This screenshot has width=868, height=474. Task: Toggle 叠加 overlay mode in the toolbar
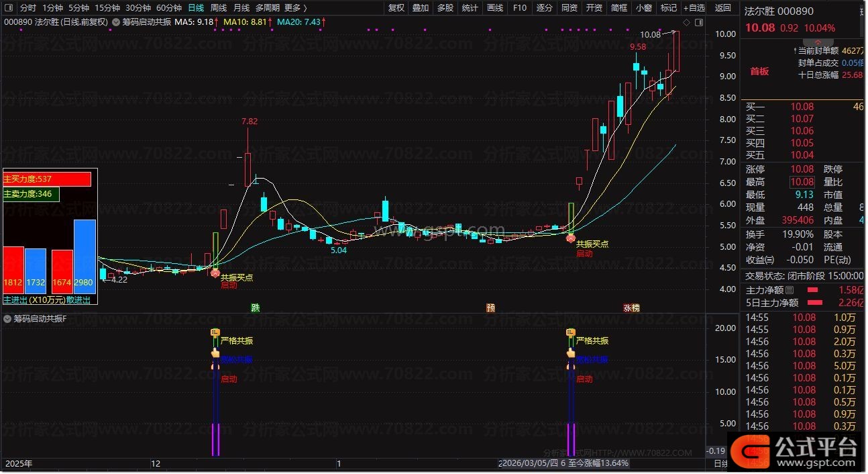coord(421,8)
